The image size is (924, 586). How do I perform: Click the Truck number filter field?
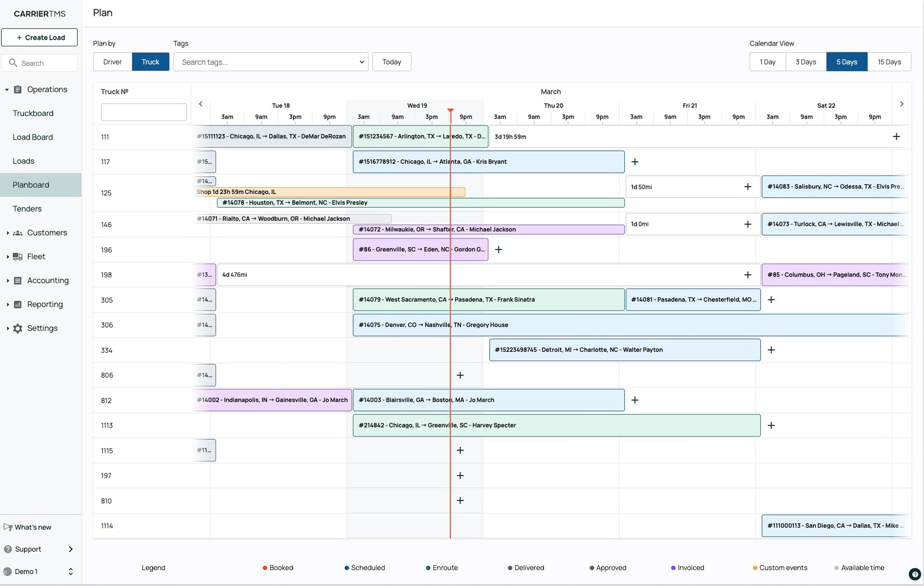[144, 112]
